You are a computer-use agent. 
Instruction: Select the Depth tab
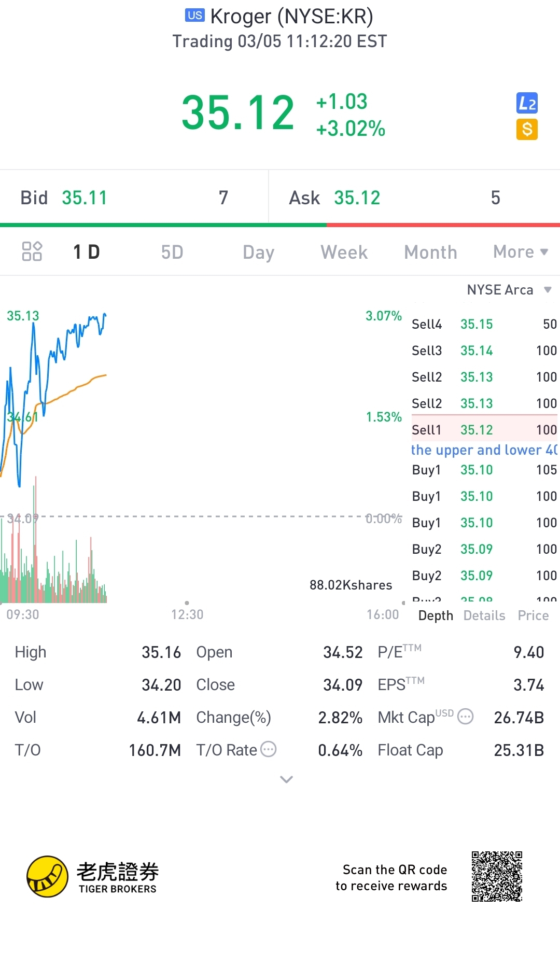[436, 615]
